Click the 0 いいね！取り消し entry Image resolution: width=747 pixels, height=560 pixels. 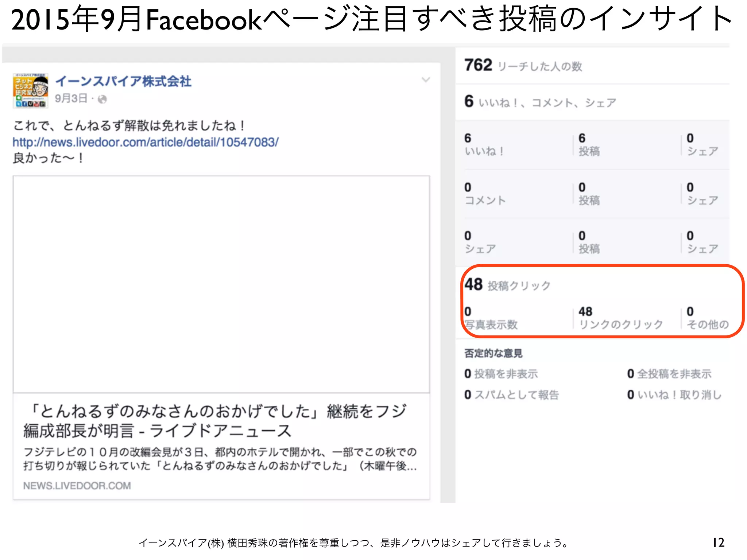pyautogui.click(x=674, y=394)
